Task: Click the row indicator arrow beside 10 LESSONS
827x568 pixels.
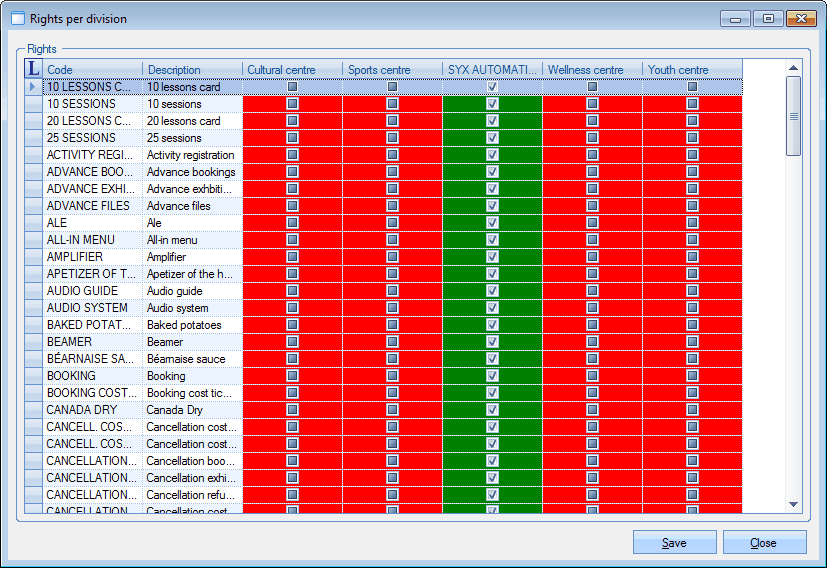Action: [33, 87]
